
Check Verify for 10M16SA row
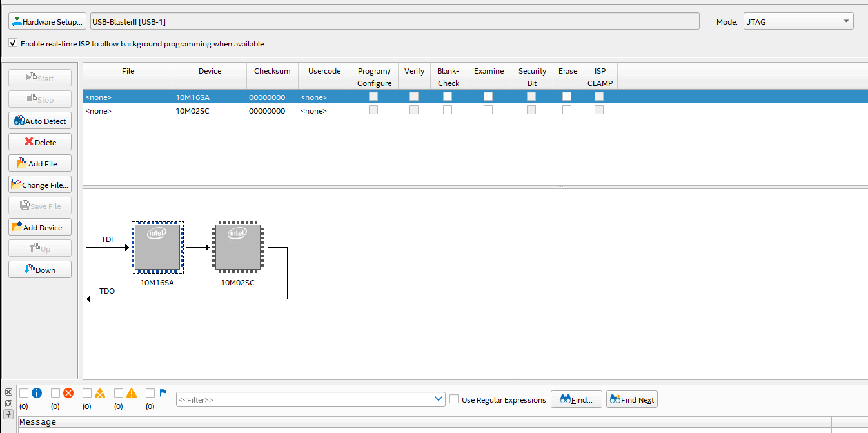414,96
